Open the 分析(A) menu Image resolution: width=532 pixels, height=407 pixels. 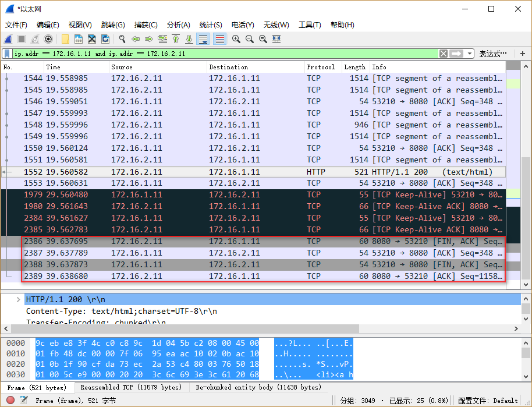pyautogui.click(x=179, y=25)
